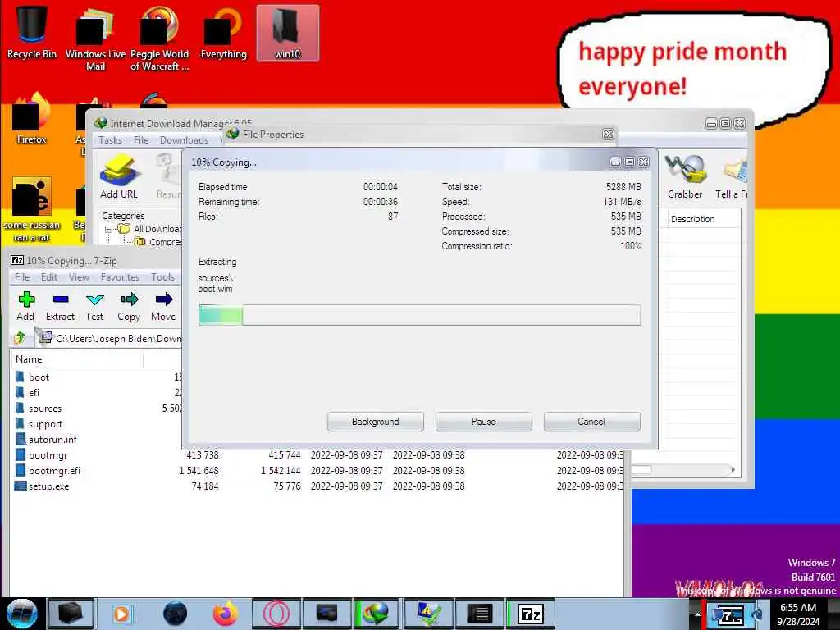840x630 pixels.
Task: Click the IDM horizontal scrollbar right arrow
Action: pos(733,470)
